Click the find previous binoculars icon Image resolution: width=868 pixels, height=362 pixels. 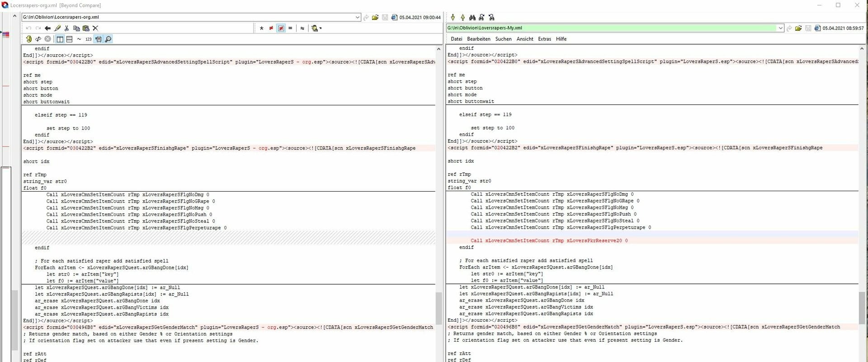pos(491,17)
